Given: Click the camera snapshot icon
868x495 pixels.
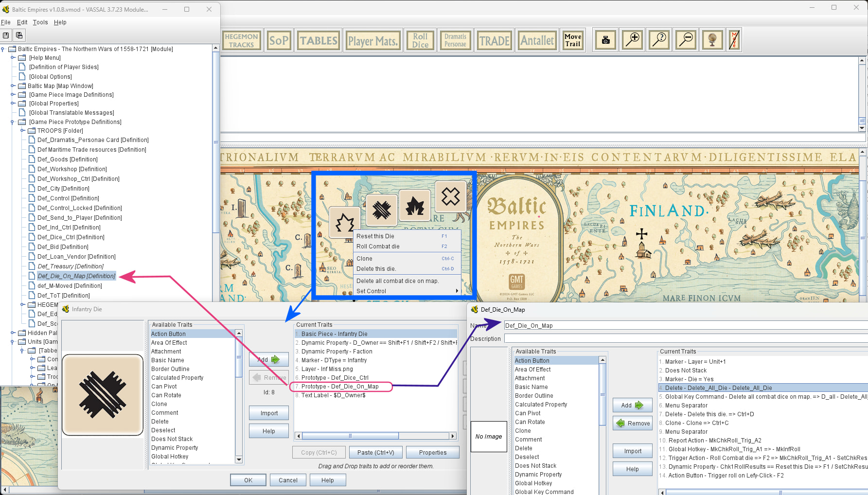Looking at the screenshot, I should [x=605, y=40].
